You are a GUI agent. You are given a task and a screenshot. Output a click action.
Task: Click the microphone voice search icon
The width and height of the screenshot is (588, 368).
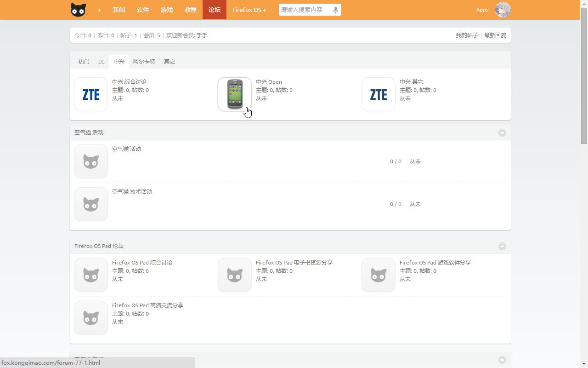[335, 10]
